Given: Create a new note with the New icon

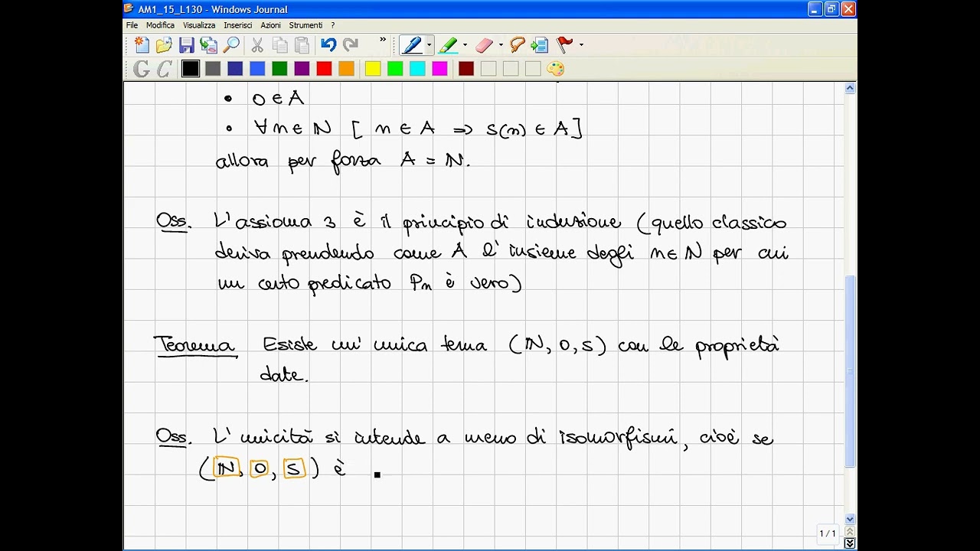Looking at the screenshot, I should tap(141, 45).
